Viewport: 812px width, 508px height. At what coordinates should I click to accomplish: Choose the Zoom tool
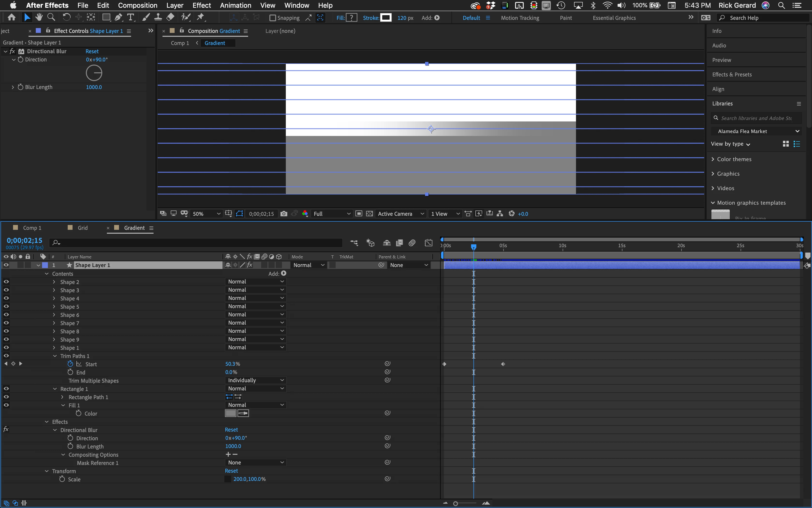pos(51,17)
